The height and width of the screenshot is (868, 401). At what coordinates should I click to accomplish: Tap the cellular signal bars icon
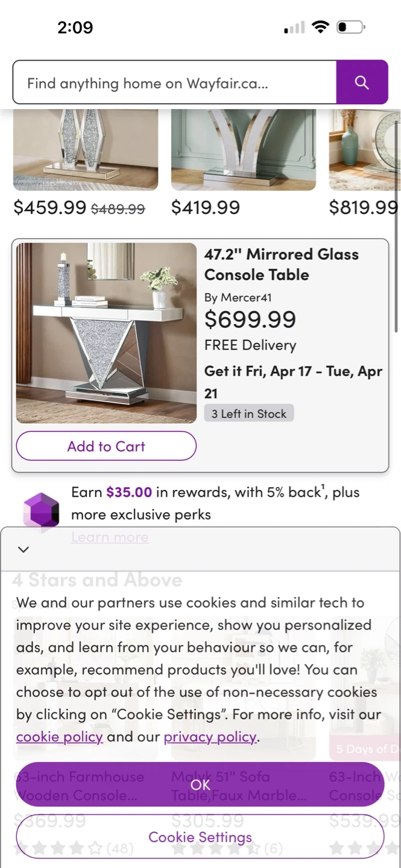point(294,28)
